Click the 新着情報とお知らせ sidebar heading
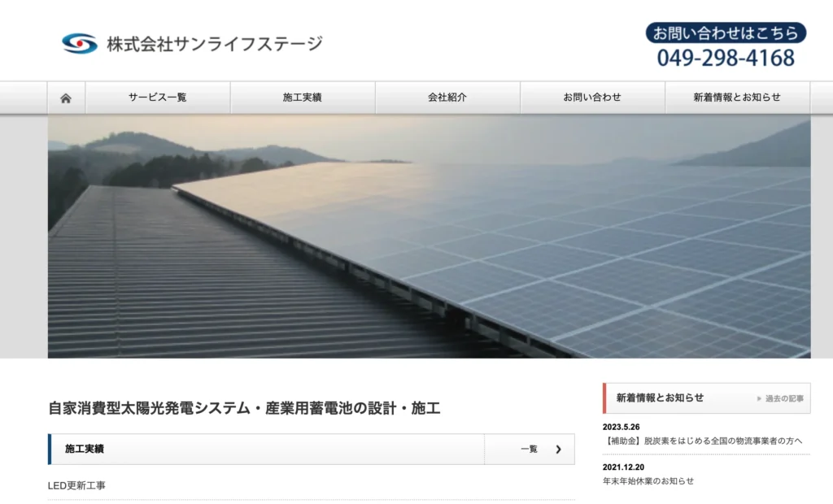The image size is (833, 504). pos(660,398)
